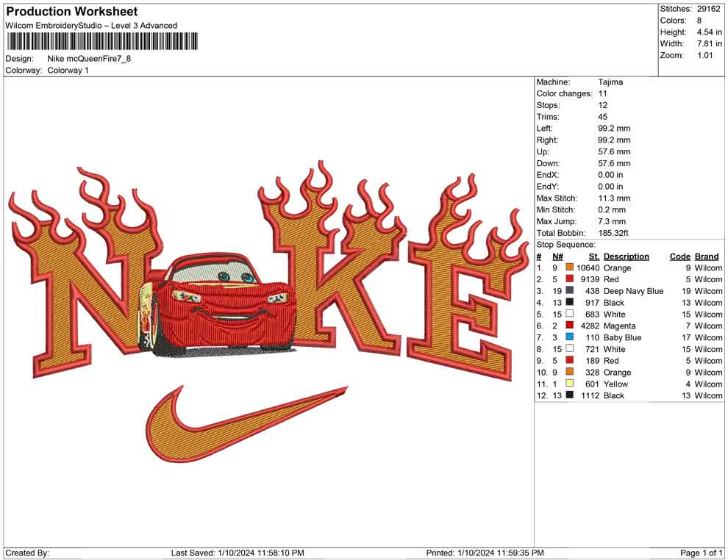The height and width of the screenshot is (560, 728).
Task: Click the Black swatch with 917 stitches
Action: pyautogui.click(x=569, y=302)
